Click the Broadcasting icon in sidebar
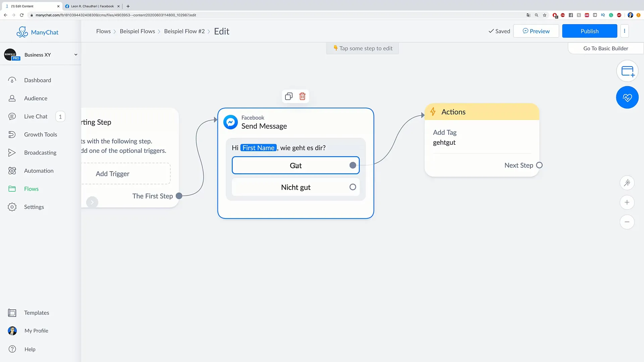644x362 pixels. tap(12, 152)
